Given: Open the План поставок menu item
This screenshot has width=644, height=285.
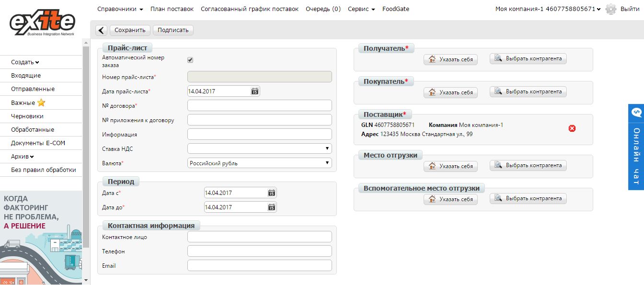Looking at the screenshot, I should (172, 9).
